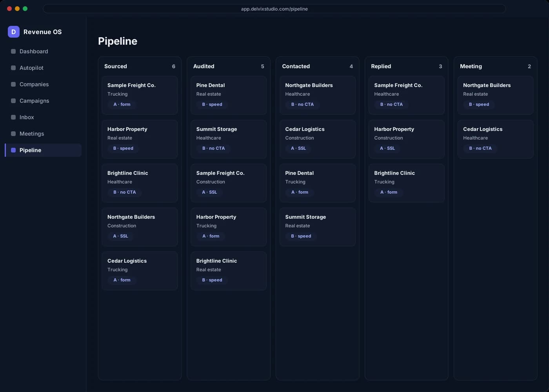549x392 pixels.
Task: Click the Companies sidebar icon
Action: 13,84
